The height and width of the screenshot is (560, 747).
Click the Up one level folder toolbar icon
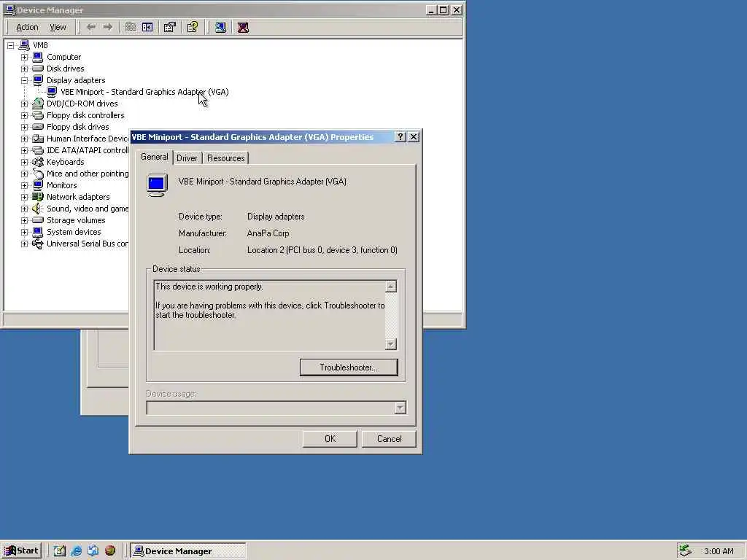pos(131,27)
